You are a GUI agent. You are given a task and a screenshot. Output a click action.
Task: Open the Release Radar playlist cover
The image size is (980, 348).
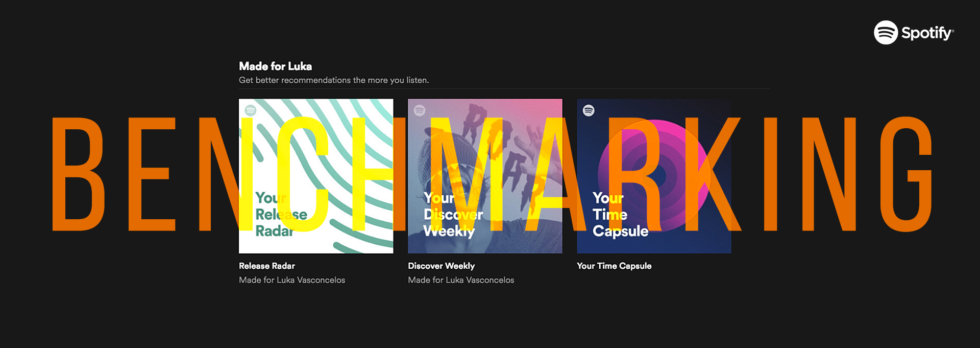tap(316, 176)
